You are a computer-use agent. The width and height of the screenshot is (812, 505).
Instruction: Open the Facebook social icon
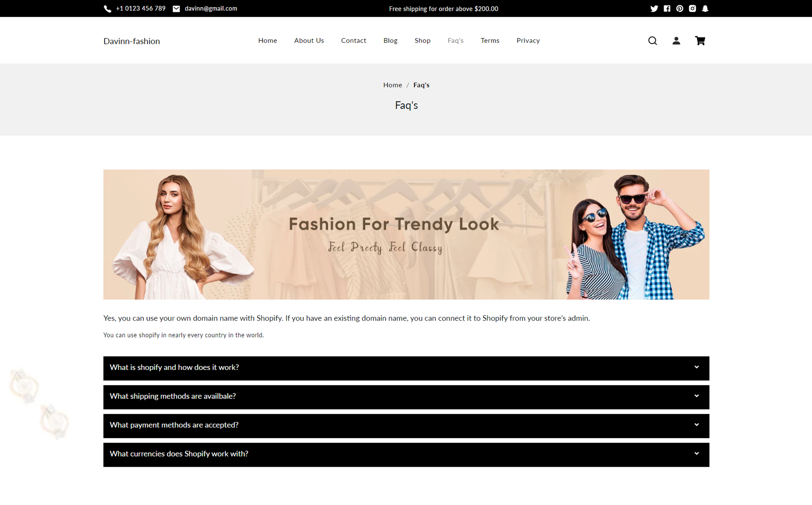tap(667, 9)
